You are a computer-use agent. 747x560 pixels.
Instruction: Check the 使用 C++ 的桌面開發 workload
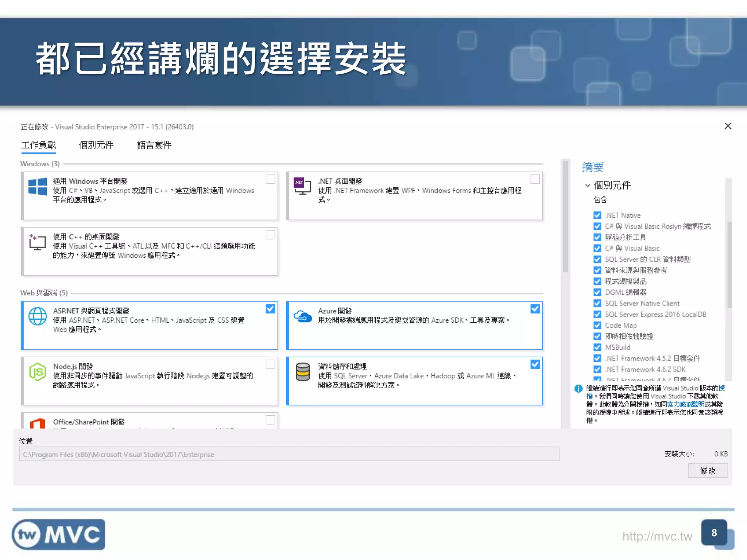coord(270,235)
